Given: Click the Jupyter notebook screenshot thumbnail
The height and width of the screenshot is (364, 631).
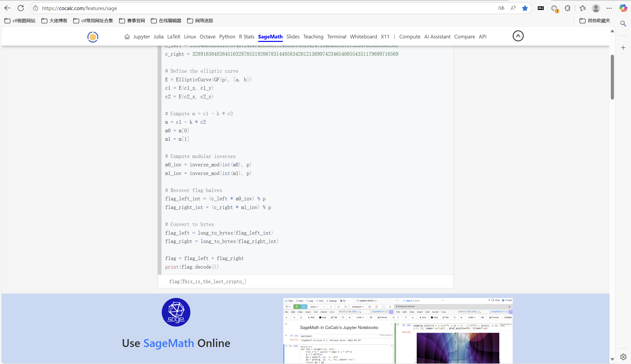Looking at the screenshot, I should [x=398, y=330].
